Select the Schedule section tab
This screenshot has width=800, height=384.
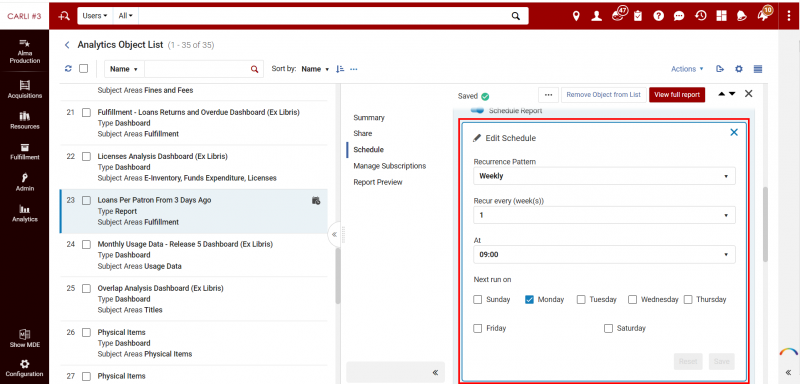point(368,149)
